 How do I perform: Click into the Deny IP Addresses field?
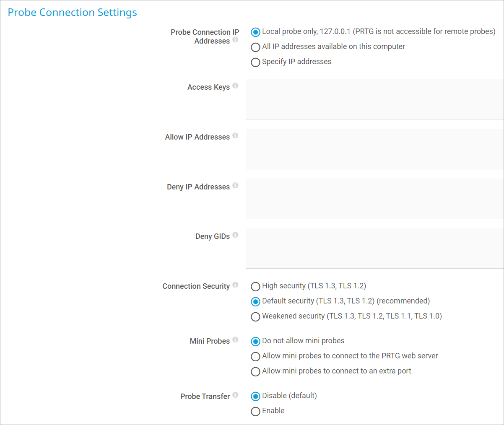pos(374,199)
